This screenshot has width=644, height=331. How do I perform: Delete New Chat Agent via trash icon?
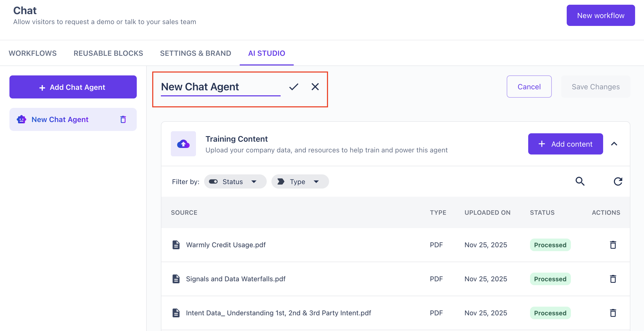coord(123,119)
